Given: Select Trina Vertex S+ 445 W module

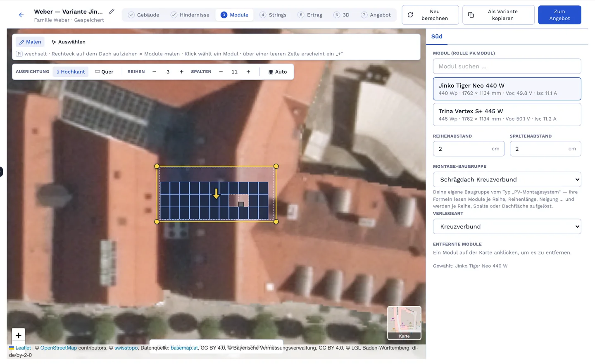Looking at the screenshot, I should click(x=507, y=114).
